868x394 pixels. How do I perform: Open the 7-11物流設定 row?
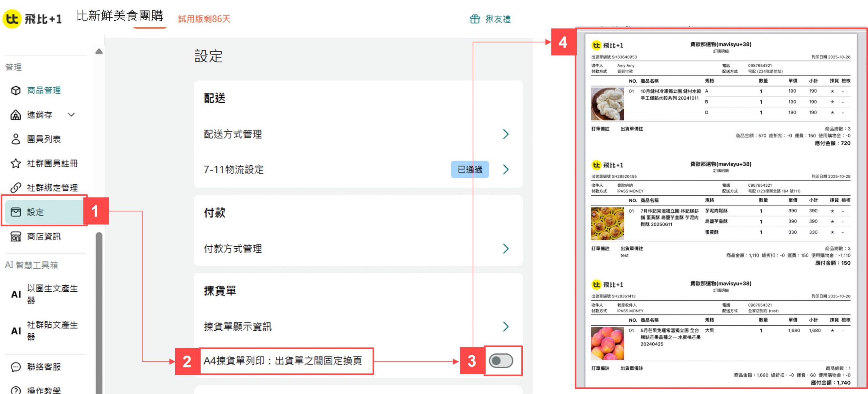click(x=358, y=169)
